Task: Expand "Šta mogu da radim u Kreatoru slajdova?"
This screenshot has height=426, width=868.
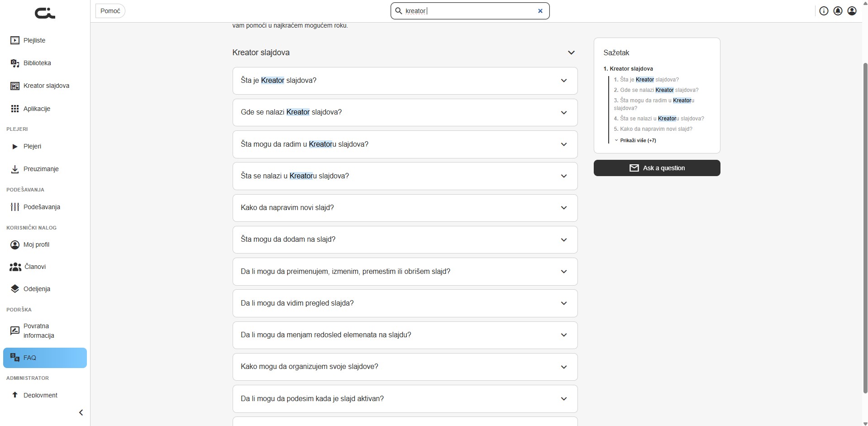Action: coord(405,144)
